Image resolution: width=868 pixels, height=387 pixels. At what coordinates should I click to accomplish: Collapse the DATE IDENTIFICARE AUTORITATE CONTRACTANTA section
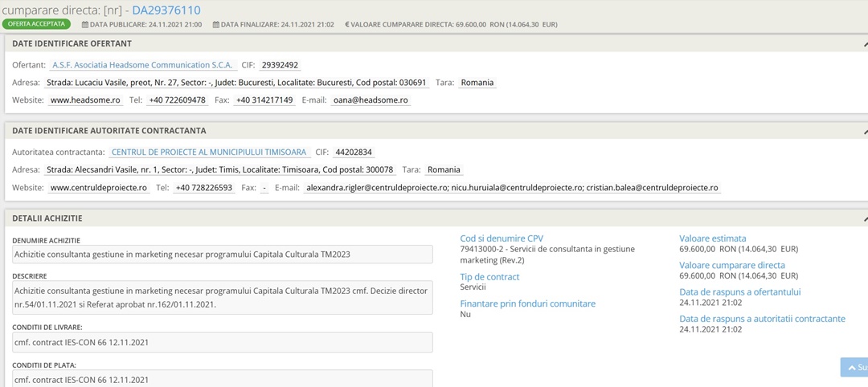[865, 131]
